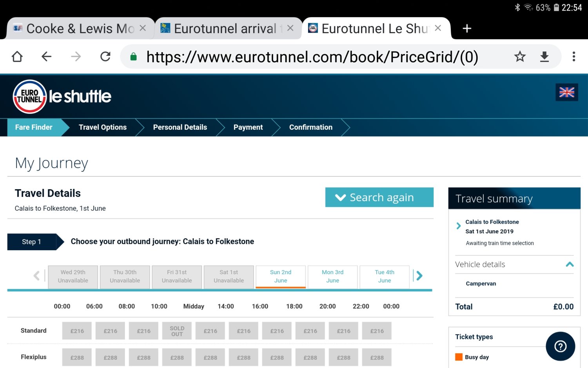Reload the Eurotunnel page
Image resolution: width=588 pixels, height=368 pixels.
coord(105,57)
